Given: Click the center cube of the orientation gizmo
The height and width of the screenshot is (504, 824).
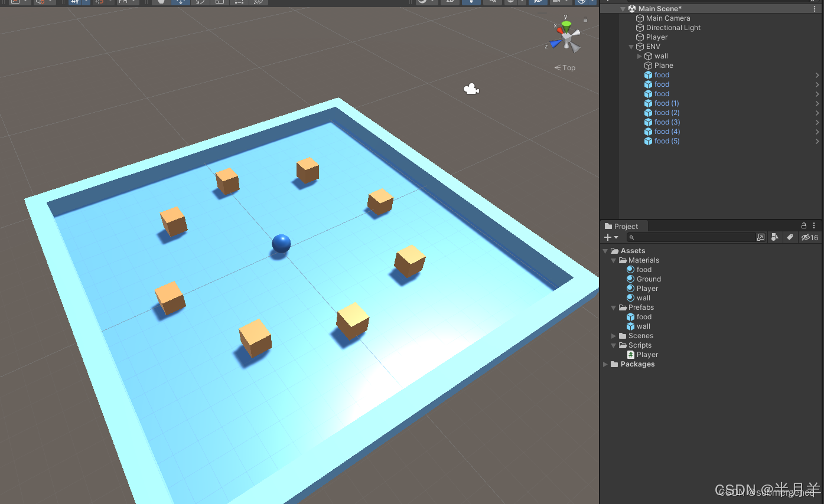Looking at the screenshot, I should (566, 38).
